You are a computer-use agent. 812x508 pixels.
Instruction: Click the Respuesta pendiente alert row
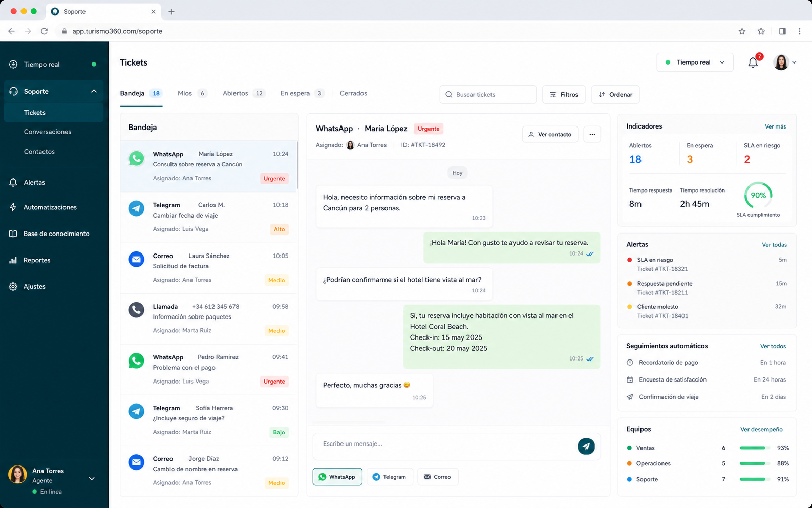(707, 288)
